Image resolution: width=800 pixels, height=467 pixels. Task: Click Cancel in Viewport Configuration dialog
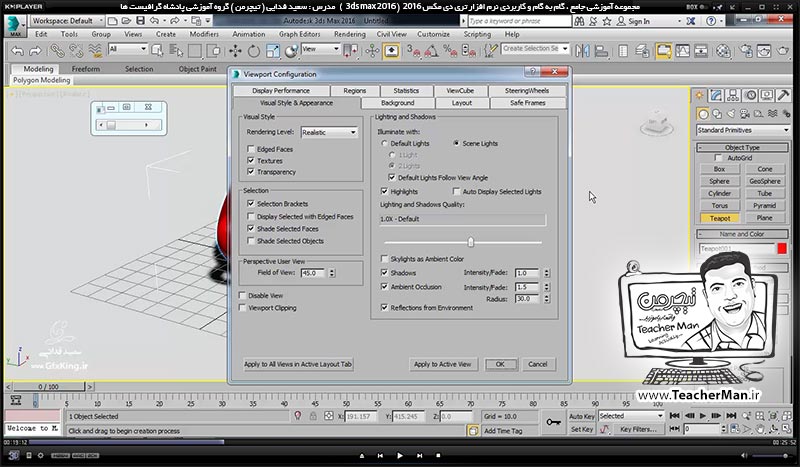coord(537,364)
